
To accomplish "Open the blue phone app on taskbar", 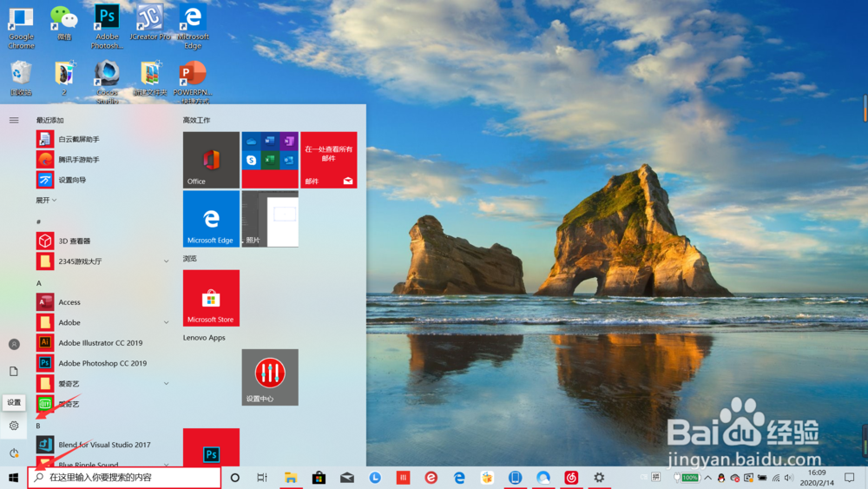I will [x=515, y=478].
